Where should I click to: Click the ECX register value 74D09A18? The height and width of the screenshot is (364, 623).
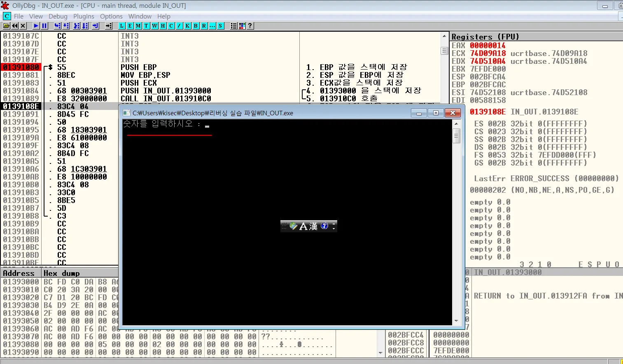[x=488, y=53]
